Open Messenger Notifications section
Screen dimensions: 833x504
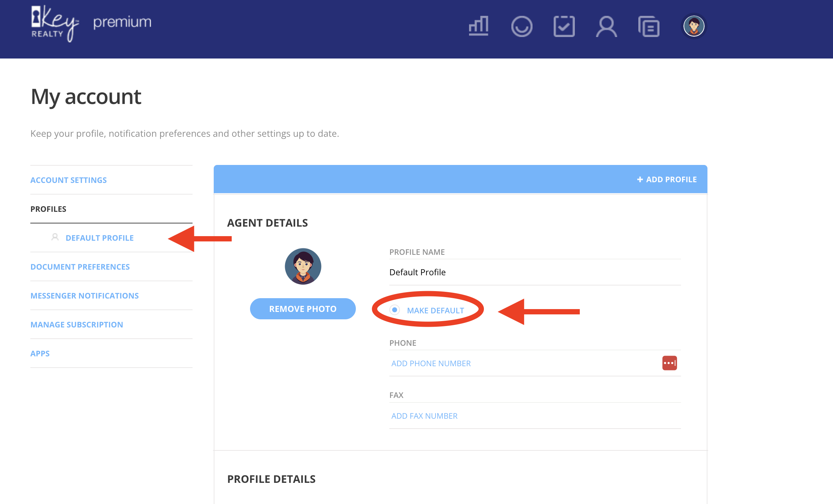85,296
